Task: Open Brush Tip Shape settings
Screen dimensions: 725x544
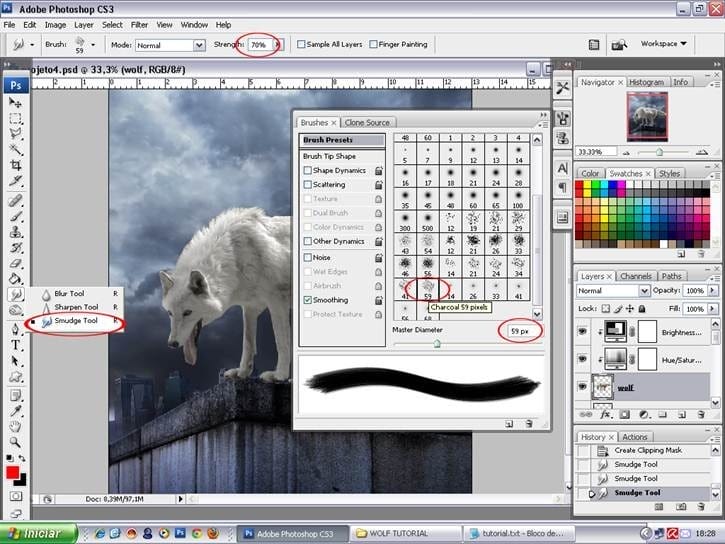Action: tap(329, 156)
